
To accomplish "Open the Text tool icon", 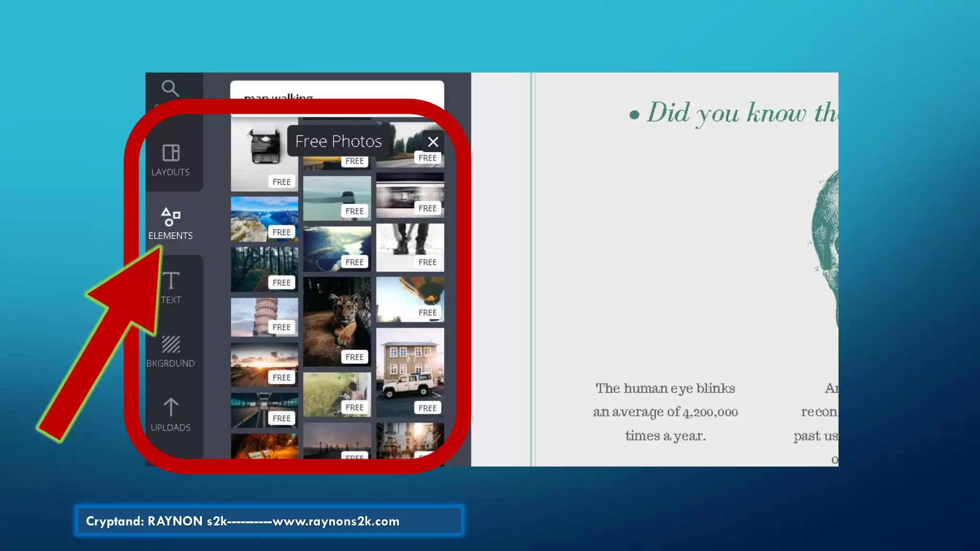I will coord(171,281).
